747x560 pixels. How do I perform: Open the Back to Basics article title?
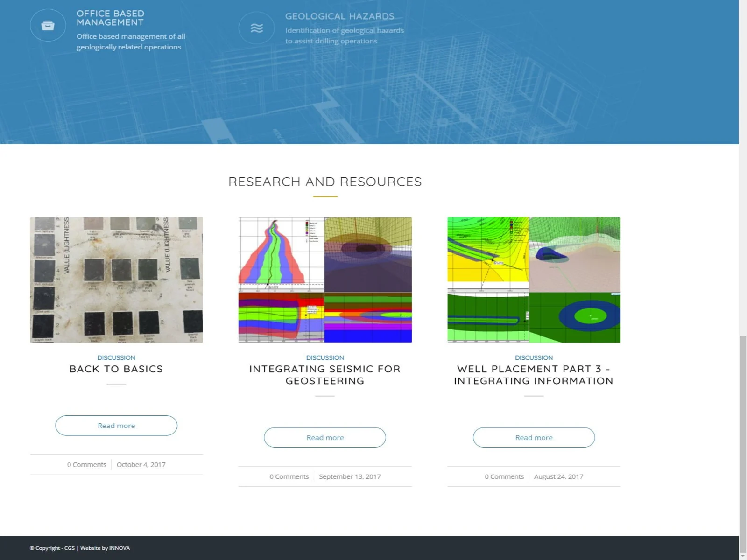coord(116,369)
